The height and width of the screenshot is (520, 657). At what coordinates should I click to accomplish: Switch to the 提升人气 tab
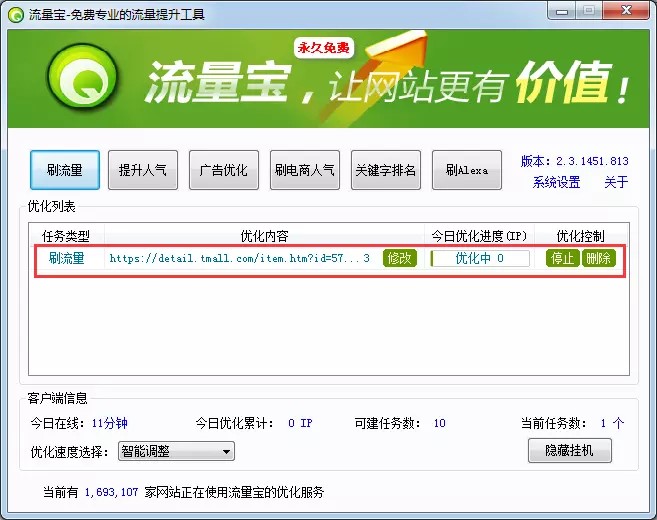(143, 170)
